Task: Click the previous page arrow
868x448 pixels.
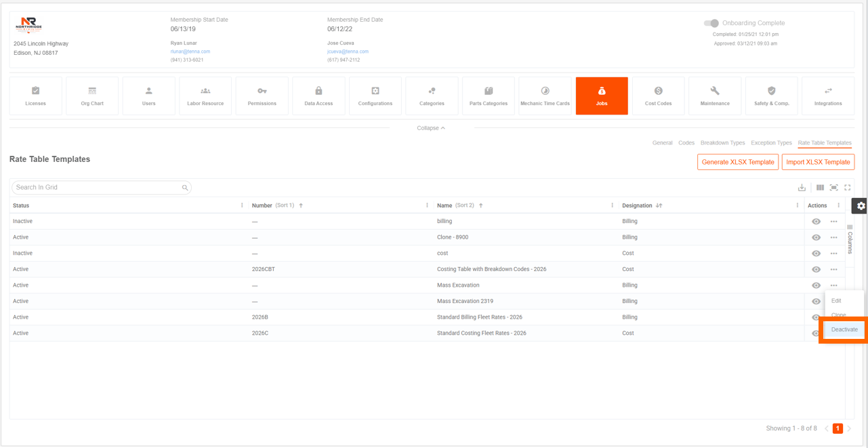Action: coord(826,428)
